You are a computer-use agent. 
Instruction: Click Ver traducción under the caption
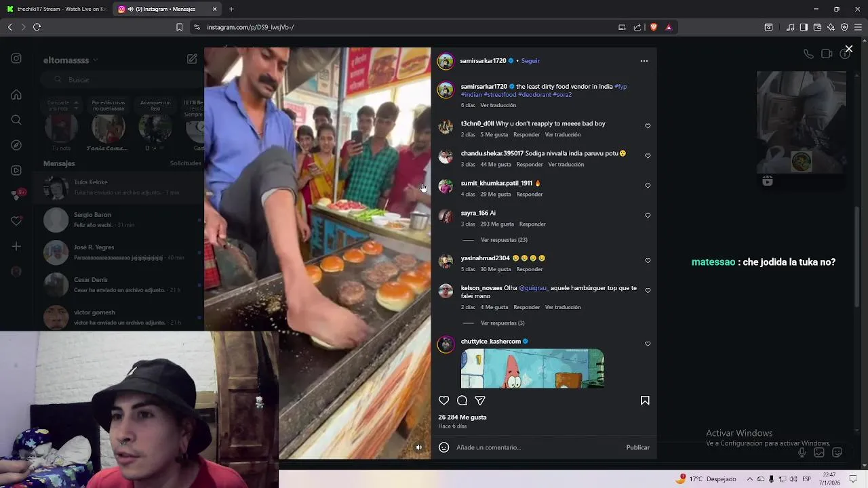click(498, 105)
